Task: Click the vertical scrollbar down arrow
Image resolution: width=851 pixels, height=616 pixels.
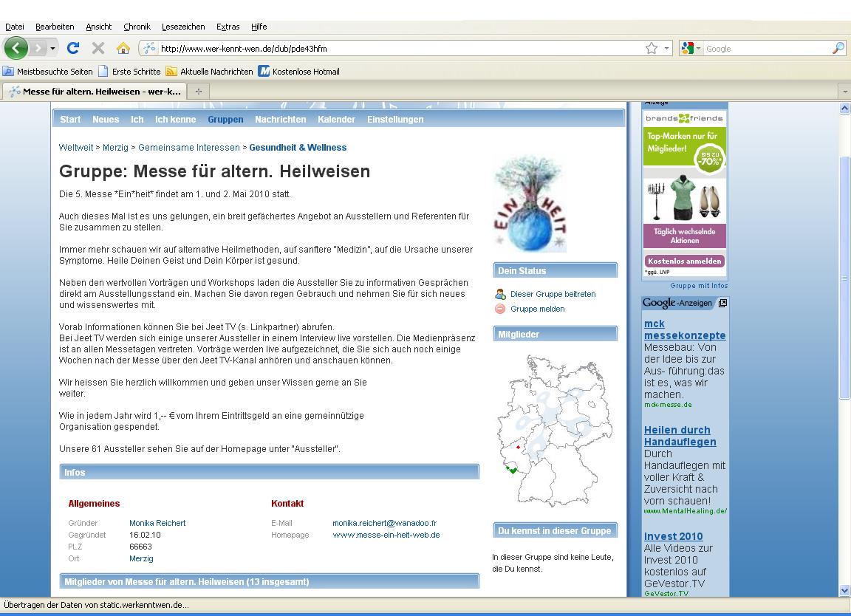Action: click(x=845, y=590)
